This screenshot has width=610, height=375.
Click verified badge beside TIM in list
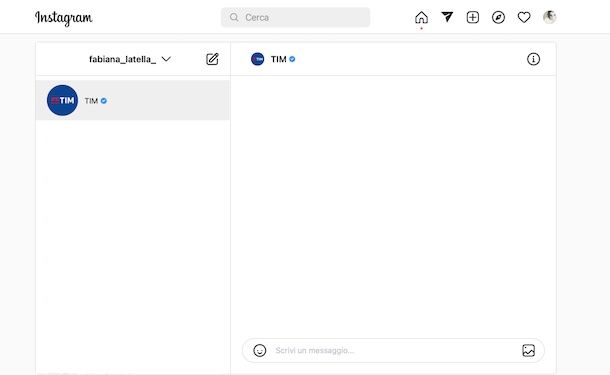click(104, 101)
